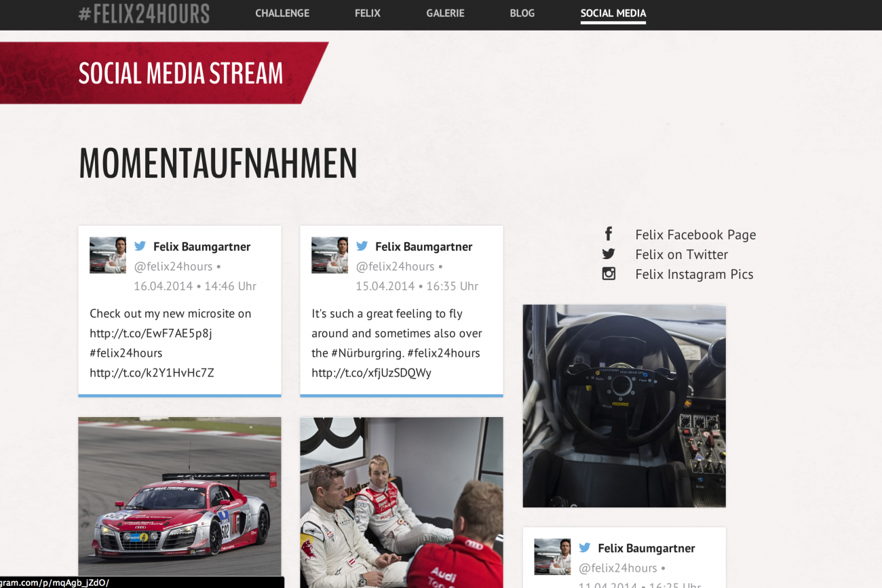Open the Felix on Twitter link

[x=681, y=254]
